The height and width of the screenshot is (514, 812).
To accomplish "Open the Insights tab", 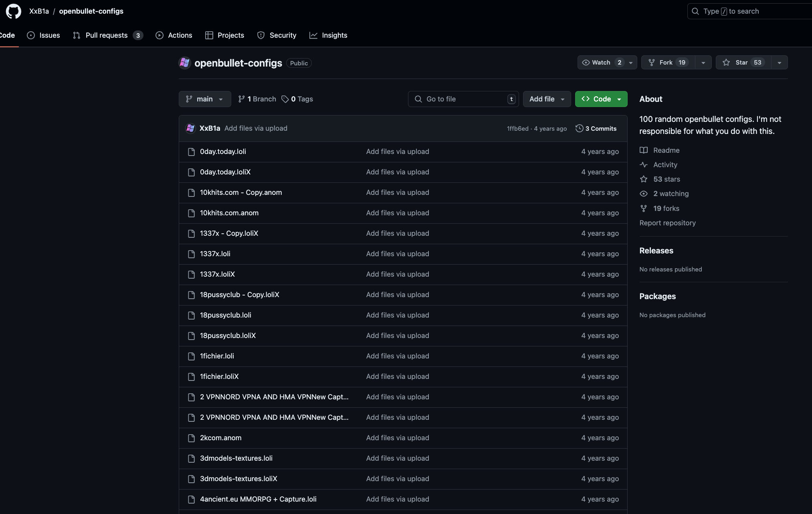I will pyautogui.click(x=328, y=35).
